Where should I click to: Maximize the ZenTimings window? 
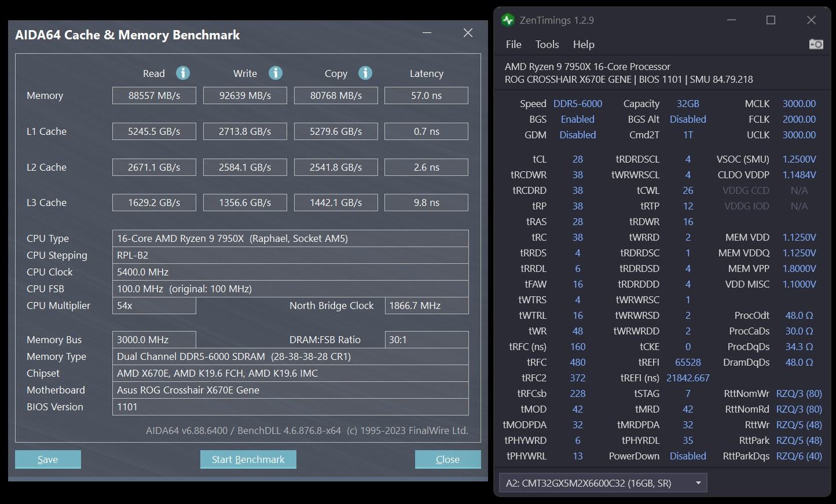pyautogui.click(x=771, y=20)
